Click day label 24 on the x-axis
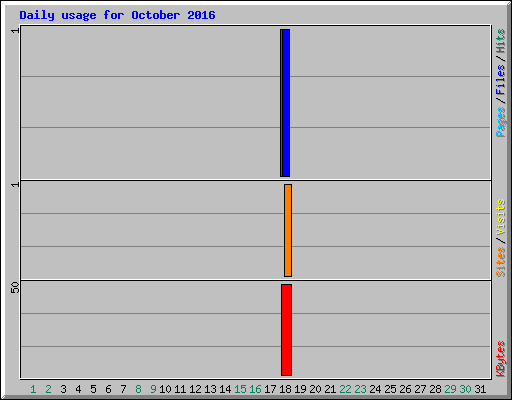The height and width of the screenshot is (400, 512). coord(375,389)
